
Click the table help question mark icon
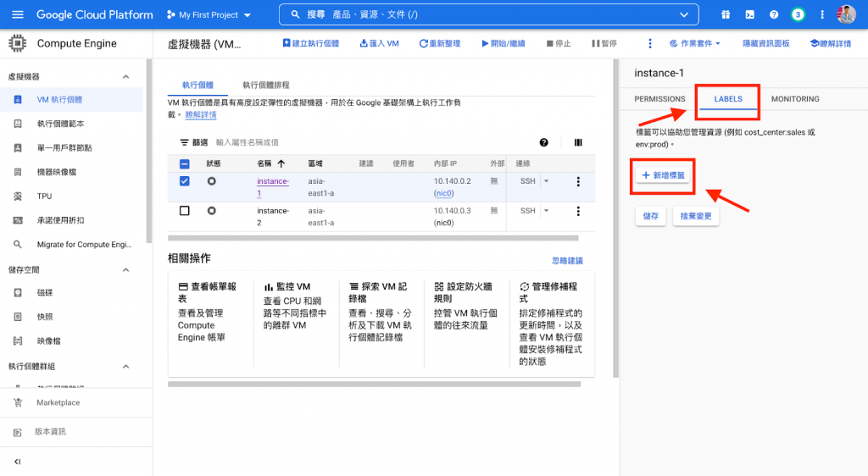coord(543,142)
